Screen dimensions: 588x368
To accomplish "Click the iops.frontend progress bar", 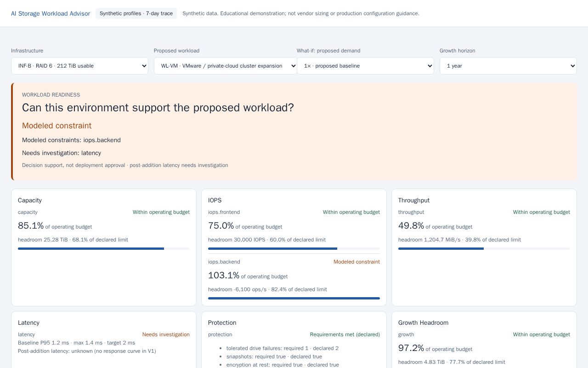I will pyautogui.click(x=294, y=249).
